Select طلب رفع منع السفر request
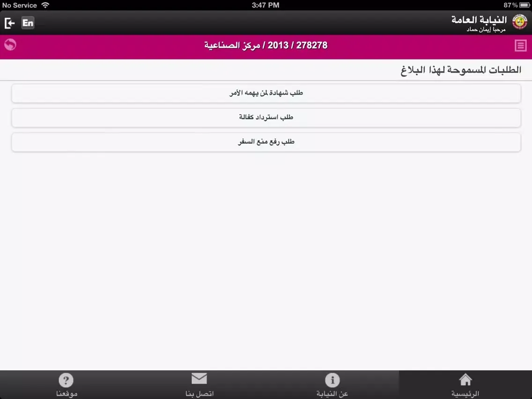Screen dimensions: 532x399 click(266, 142)
